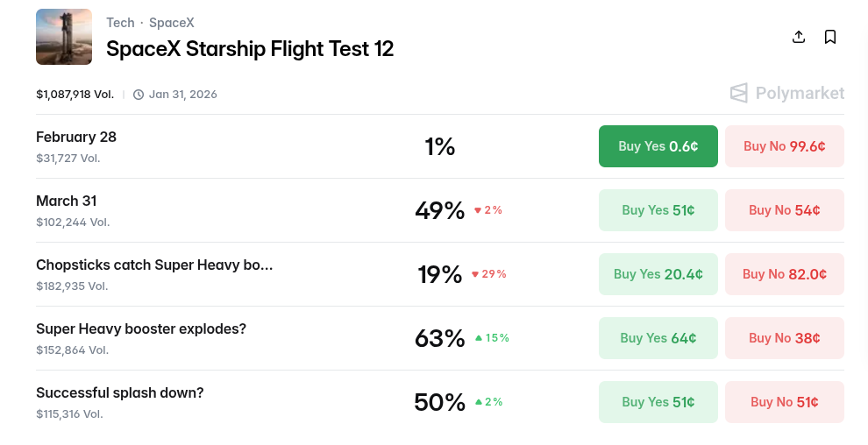Buy No 38¢ on booster explodes
The height and width of the screenshot is (445, 868).
tap(784, 338)
